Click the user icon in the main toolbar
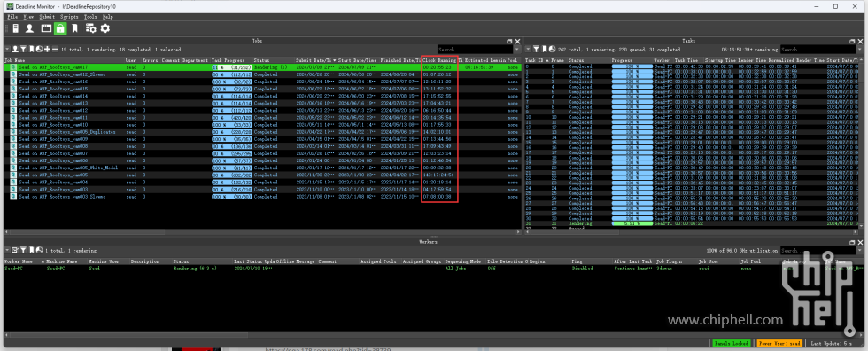868x351 pixels. coord(30,28)
